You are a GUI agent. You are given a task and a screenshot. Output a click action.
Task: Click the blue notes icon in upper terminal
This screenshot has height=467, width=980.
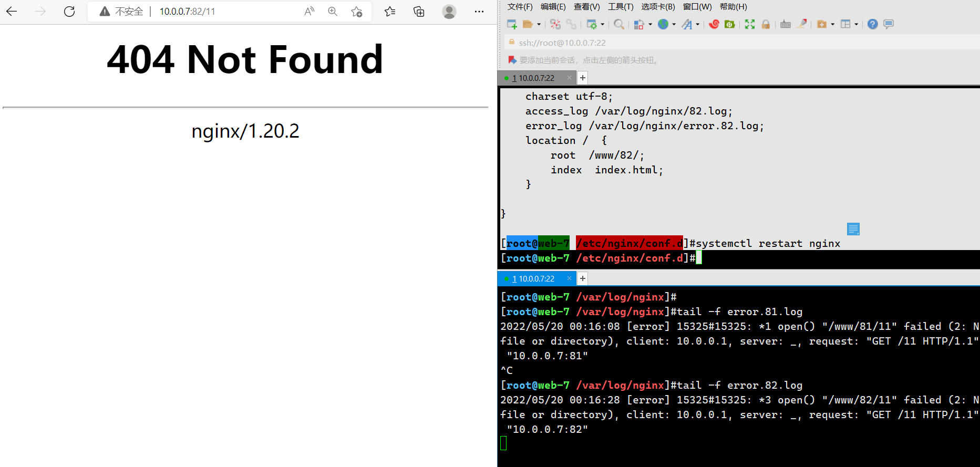[x=853, y=229]
